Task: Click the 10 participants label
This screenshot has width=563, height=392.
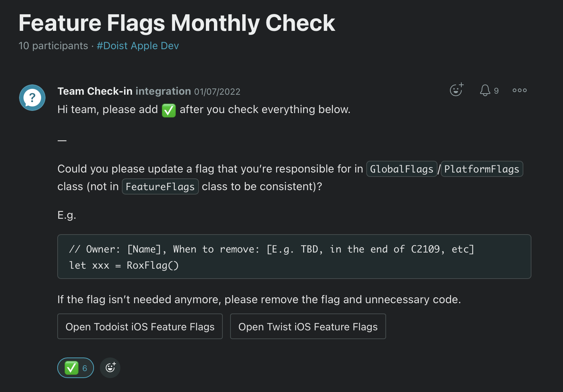Action: tap(53, 46)
